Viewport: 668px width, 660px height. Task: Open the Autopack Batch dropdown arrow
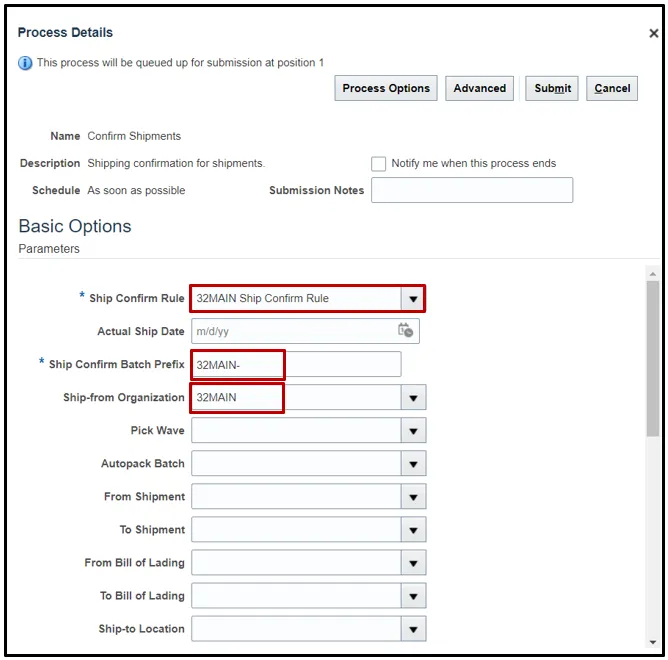[413, 464]
